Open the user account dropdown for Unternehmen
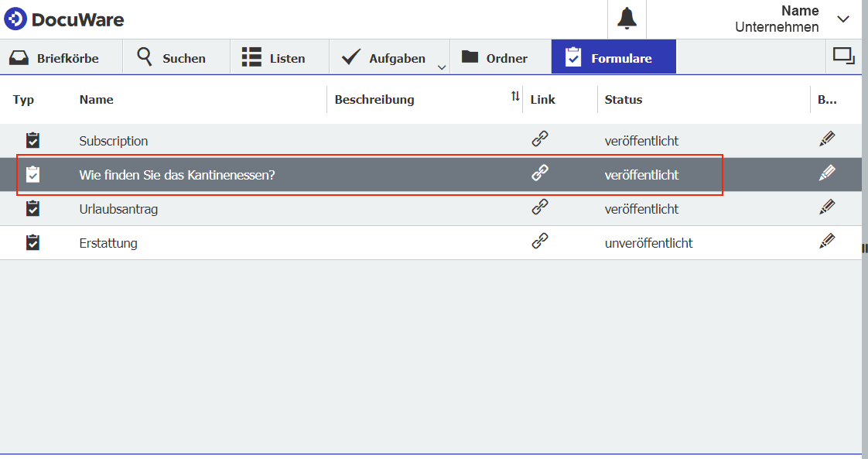The width and height of the screenshot is (868, 459). pyautogui.click(x=843, y=20)
